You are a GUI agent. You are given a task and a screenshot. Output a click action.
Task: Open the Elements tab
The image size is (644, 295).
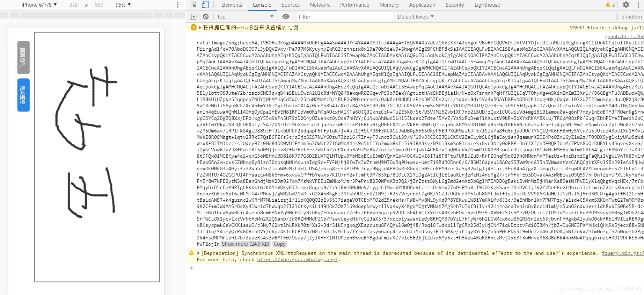click(232, 5)
